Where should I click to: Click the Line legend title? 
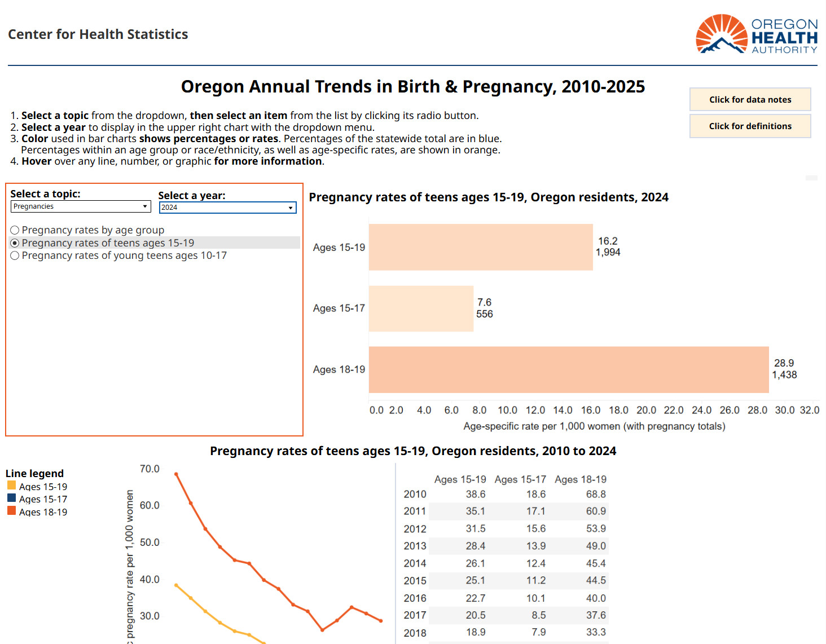(34, 473)
